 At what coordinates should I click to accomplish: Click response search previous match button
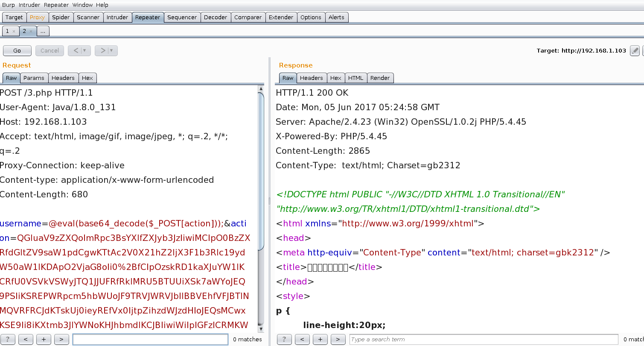point(302,339)
